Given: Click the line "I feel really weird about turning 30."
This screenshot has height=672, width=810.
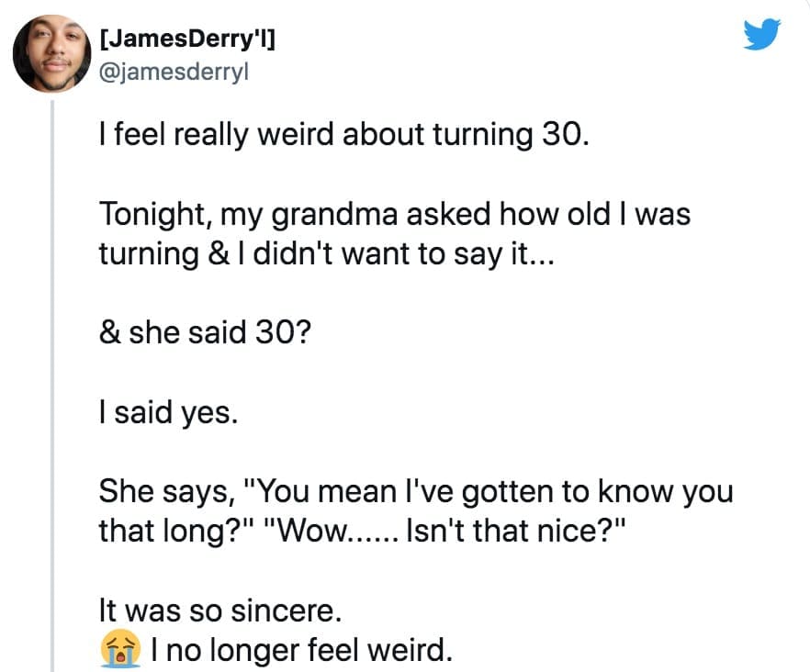Looking at the screenshot, I should (x=341, y=137).
